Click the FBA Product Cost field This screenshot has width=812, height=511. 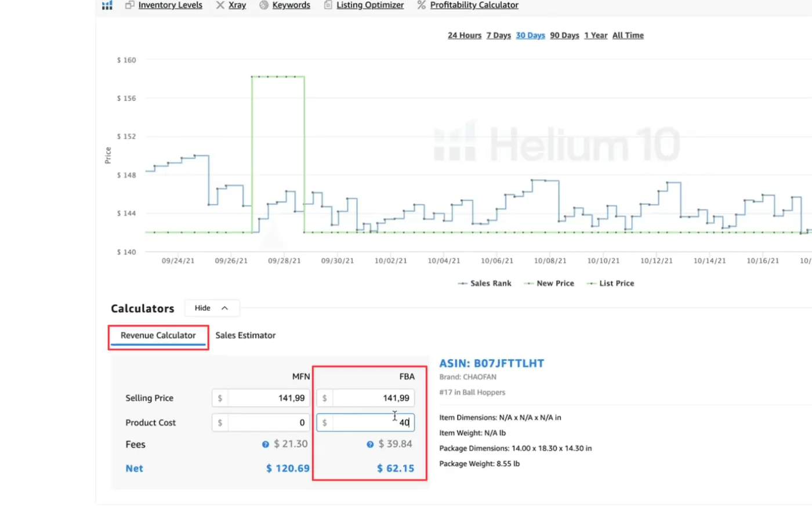click(x=365, y=423)
